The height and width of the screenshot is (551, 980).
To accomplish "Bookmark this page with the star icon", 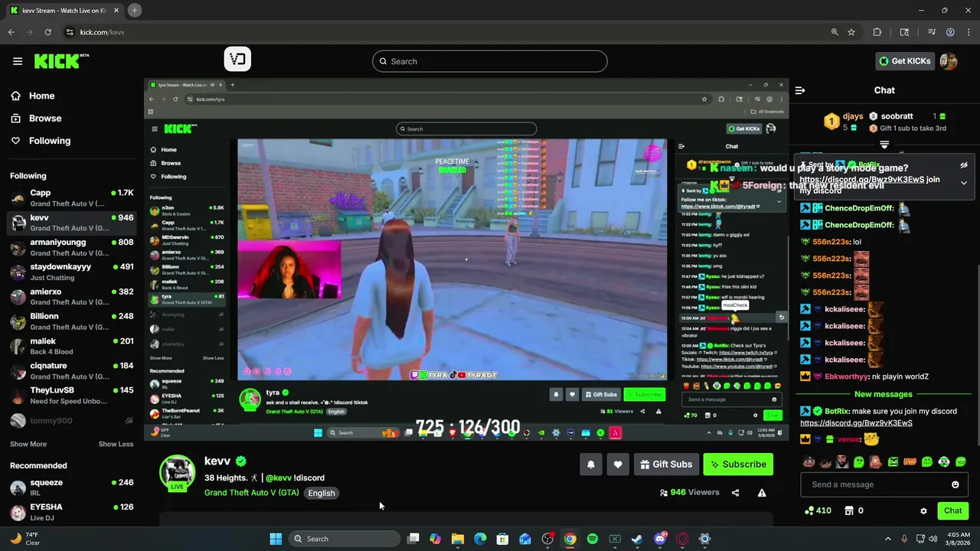I will tap(851, 32).
